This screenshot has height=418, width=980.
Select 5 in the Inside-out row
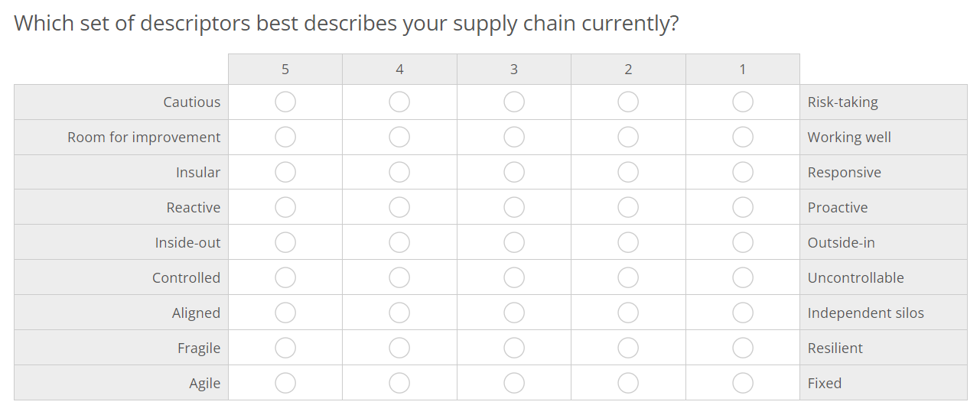(285, 242)
